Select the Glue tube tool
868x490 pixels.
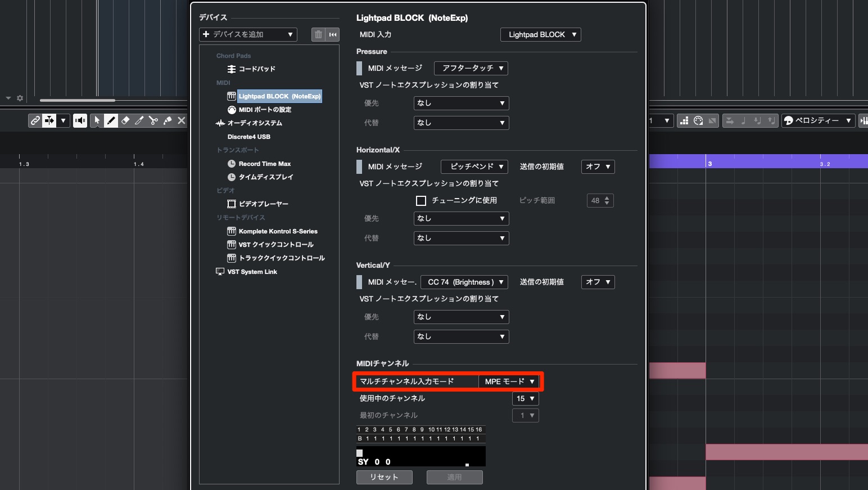pyautogui.click(x=167, y=120)
